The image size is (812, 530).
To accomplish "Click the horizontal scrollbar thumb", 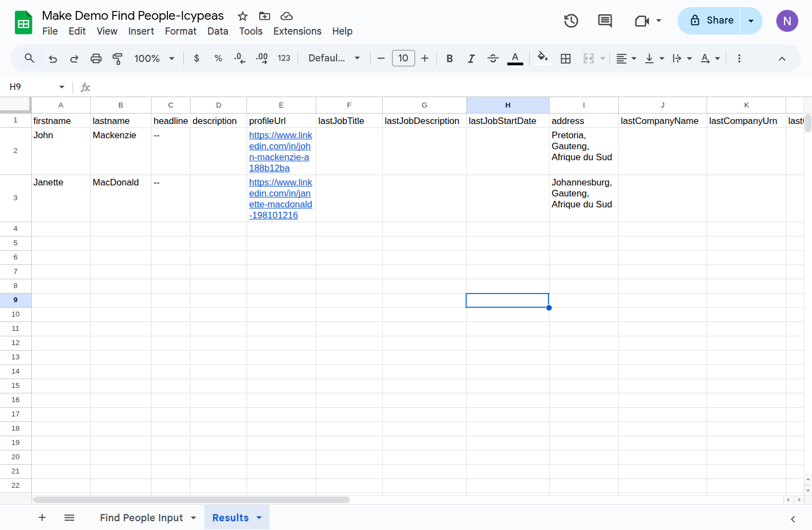I will [x=191, y=500].
